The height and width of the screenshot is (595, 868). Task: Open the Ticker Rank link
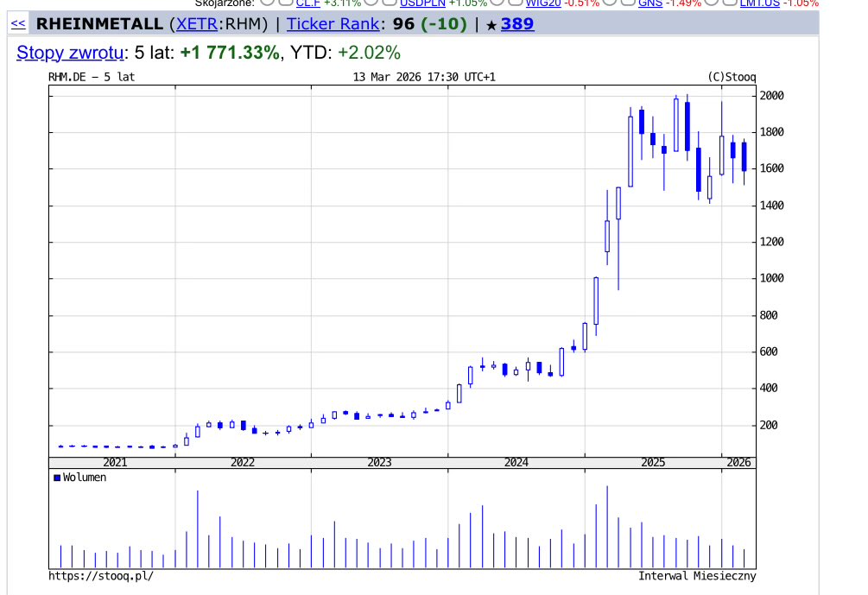(x=333, y=24)
